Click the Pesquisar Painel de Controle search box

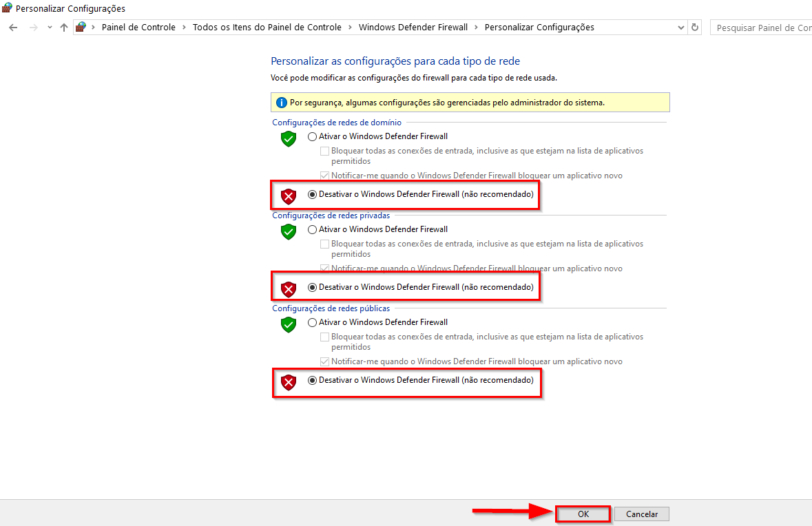(x=761, y=28)
